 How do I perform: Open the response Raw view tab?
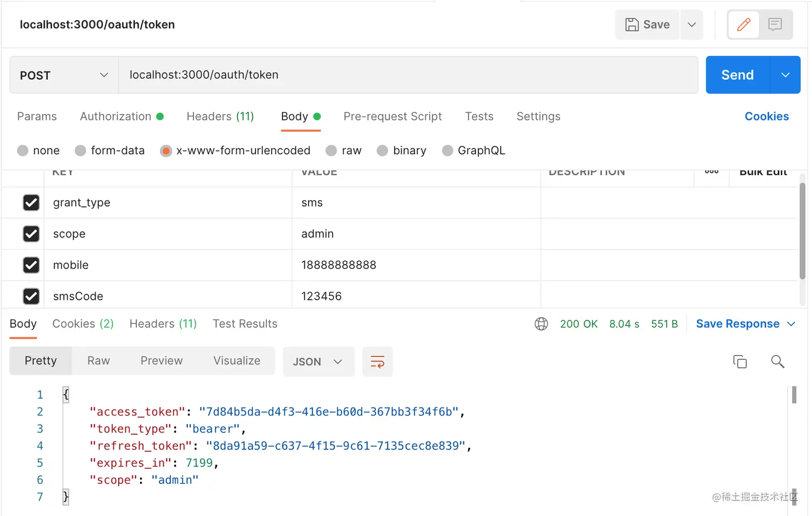[x=99, y=361]
